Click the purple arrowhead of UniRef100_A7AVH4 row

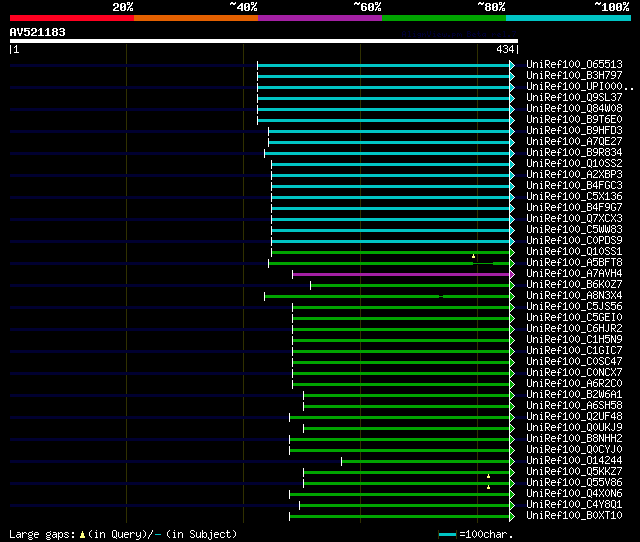pyautogui.click(x=512, y=275)
